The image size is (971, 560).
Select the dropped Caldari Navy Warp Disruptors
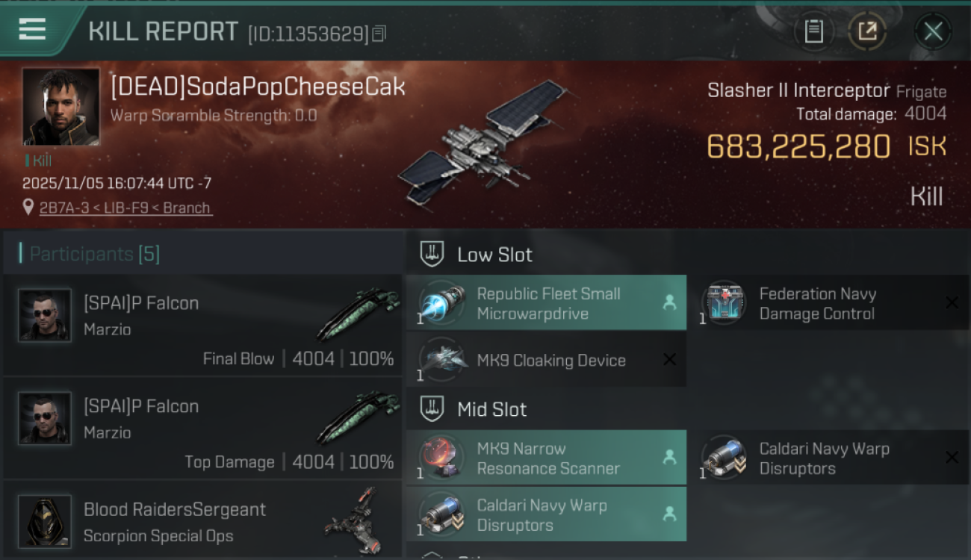(546, 514)
